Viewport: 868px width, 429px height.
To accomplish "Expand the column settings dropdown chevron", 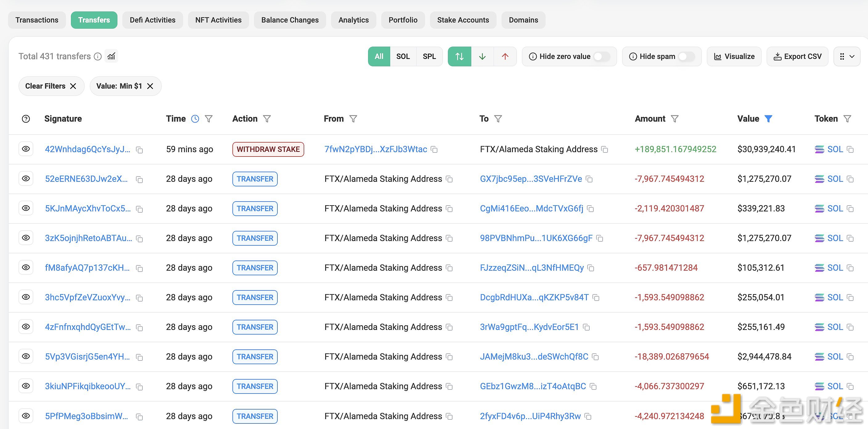I will pos(852,56).
